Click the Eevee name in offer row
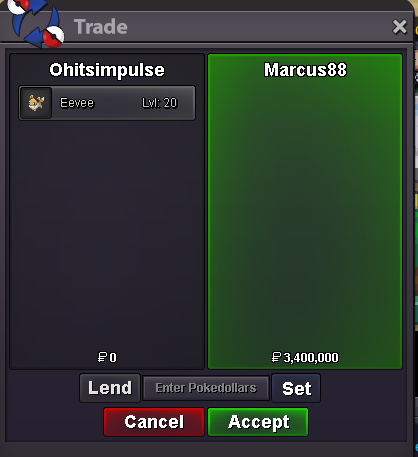418x457 pixels. 77,103
